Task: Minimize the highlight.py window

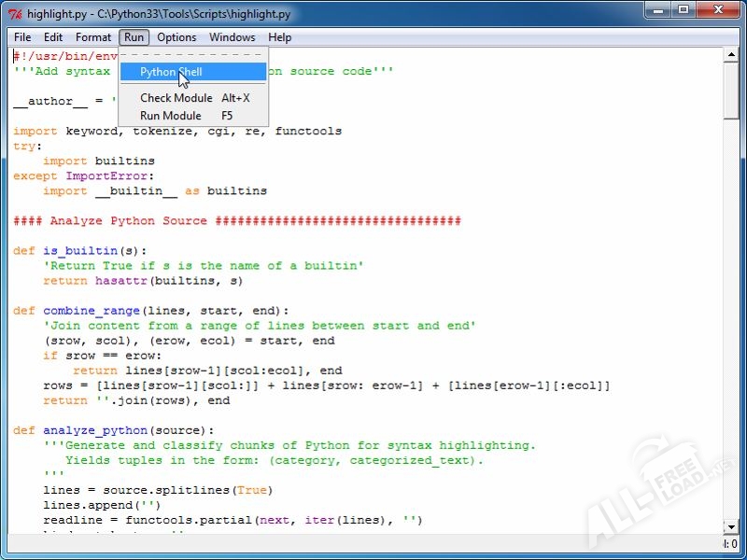Action: pyautogui.click(x=658, y=11)
